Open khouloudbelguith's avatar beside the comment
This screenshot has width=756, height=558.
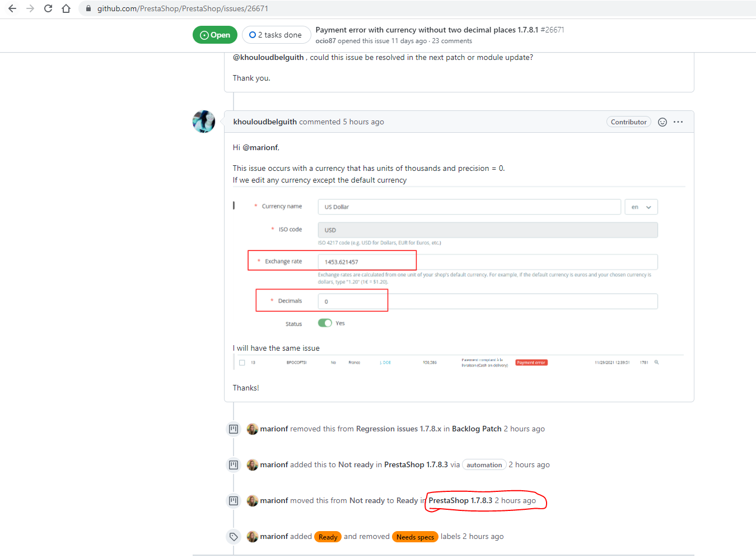pyautogui.click(x=204, y=122)
